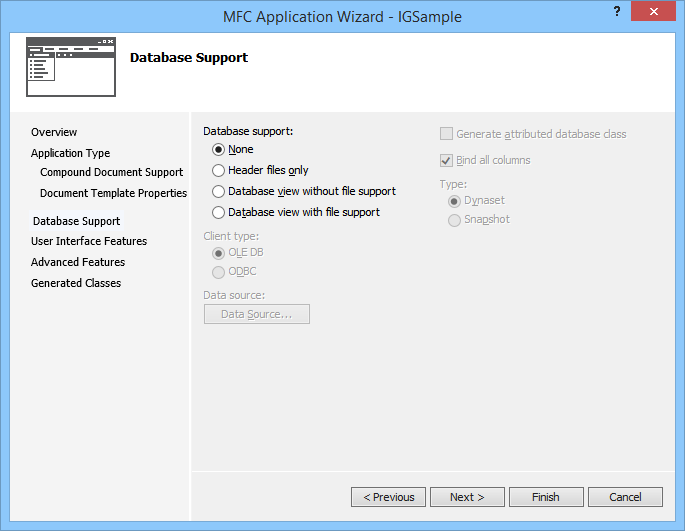
Task: Select the None database support option
Action: [x=219, y=150]
